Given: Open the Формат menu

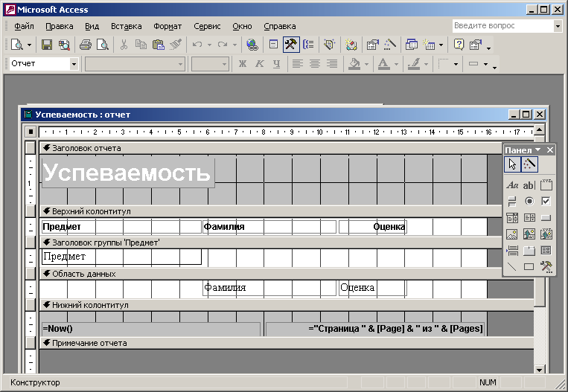Looking at the screenshot, I should pos(167,26).
